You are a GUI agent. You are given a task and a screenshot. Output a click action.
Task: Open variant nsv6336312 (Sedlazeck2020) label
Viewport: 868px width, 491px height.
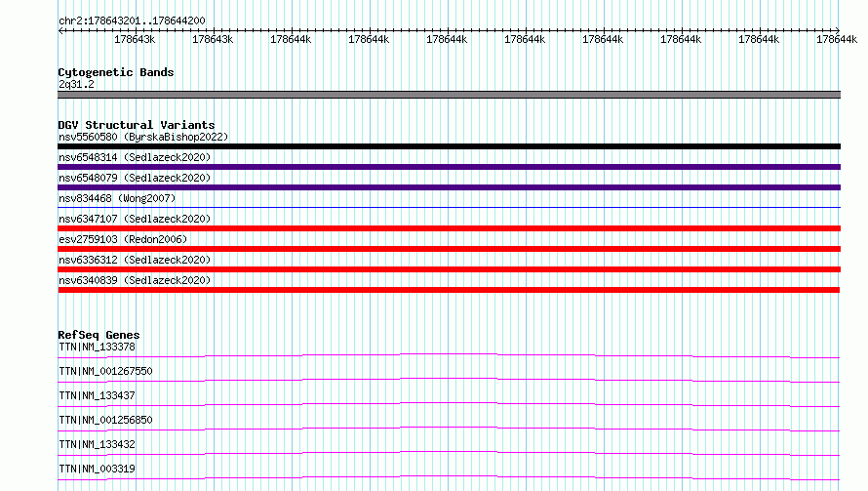[135, 260]
